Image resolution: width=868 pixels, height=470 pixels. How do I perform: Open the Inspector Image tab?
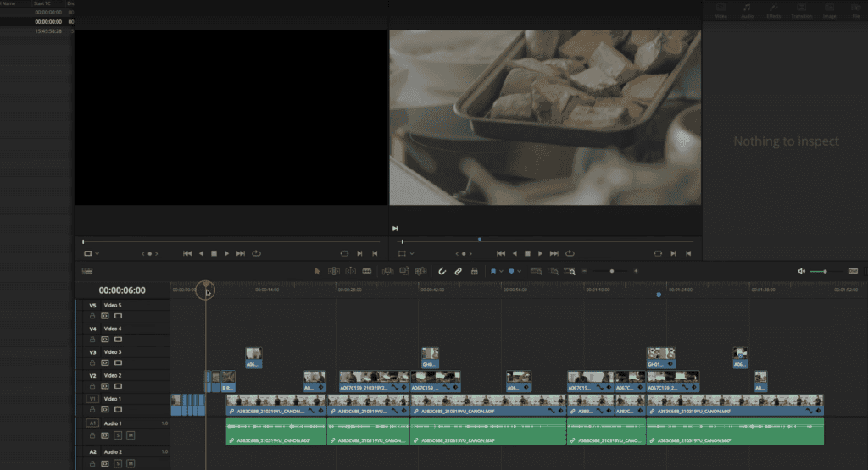click(x=829, y=10)
